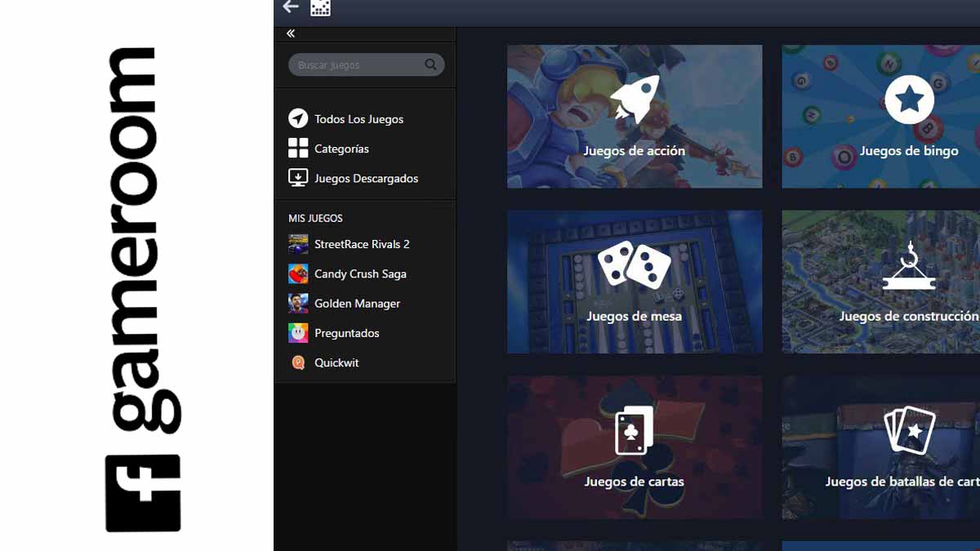980x551 pixels.
Task: Click the star icon on Juegos de bingo
Action: pyautogui.click(x=909, y=100)
